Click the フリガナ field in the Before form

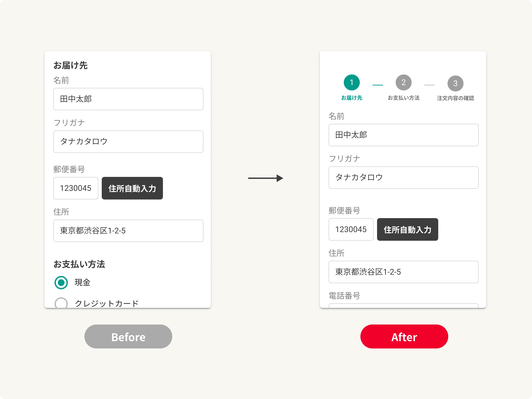coord(128,142)
